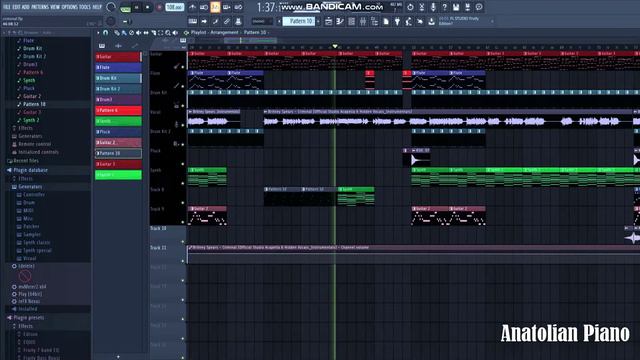Click the render export icon

point(467,7)
